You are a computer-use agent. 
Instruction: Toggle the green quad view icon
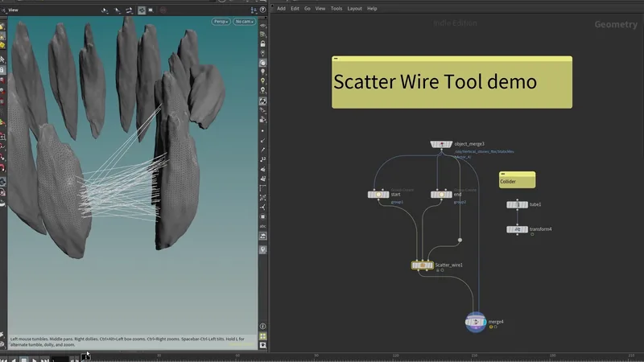coord(263,336)
